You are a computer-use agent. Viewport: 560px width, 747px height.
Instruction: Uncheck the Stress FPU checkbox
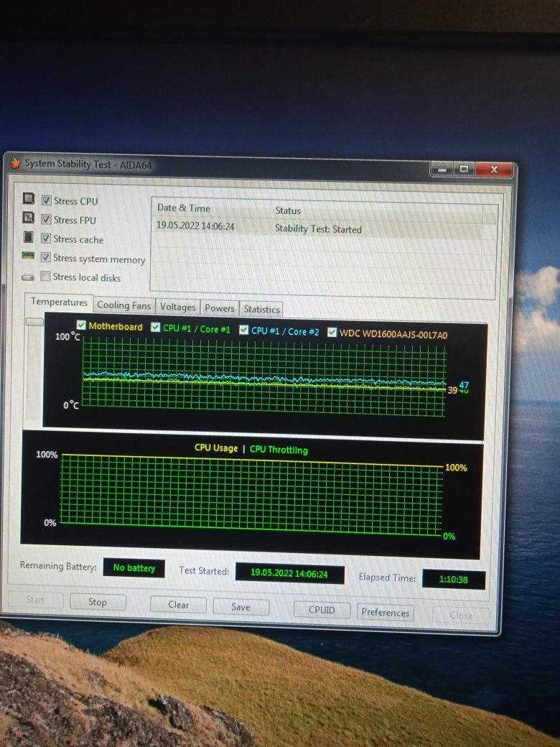click(46, 219)
